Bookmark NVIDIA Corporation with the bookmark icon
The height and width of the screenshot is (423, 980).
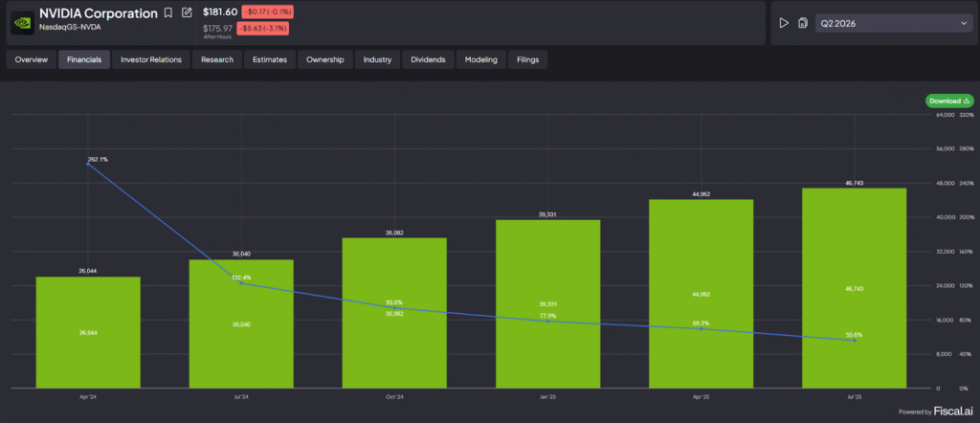coord(168,13)
